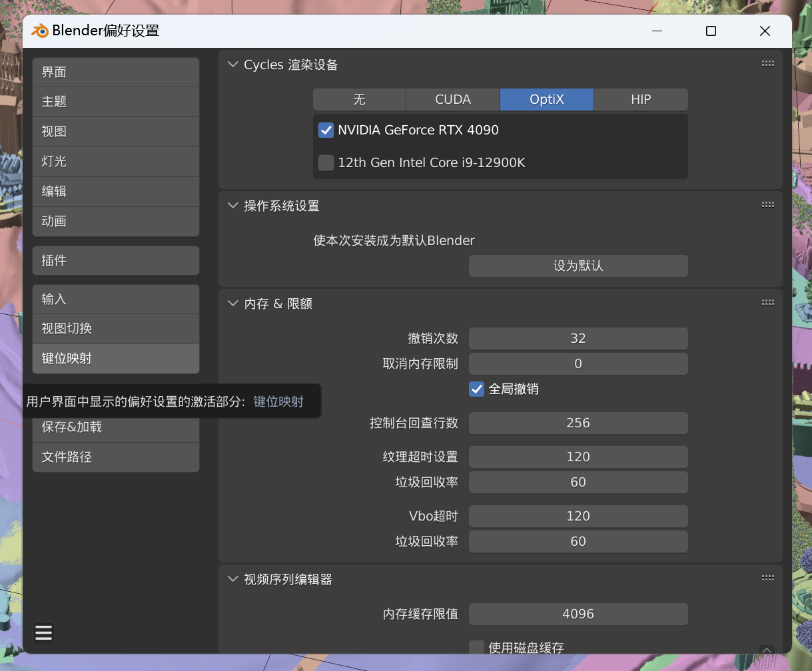Enable NVIDIA GeForce RTX 4090 checkbox

[x=326, y=130]
